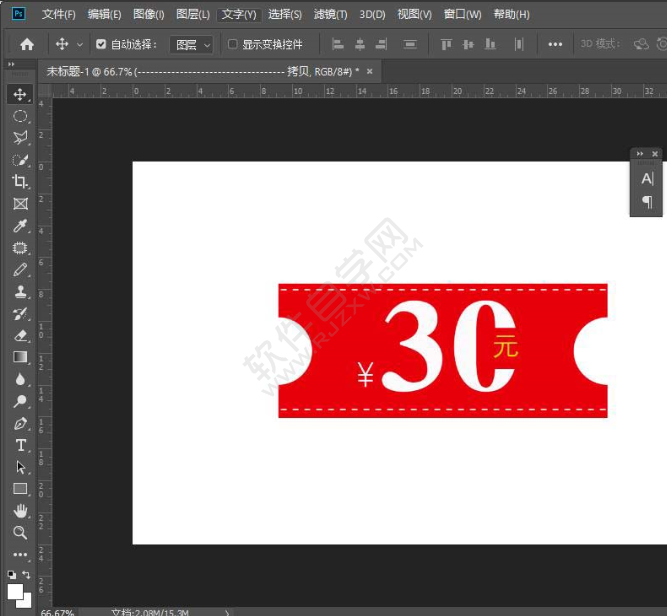This screenshot has height=616, width=667.
Task: Swap foreground and background colors
Action: [x=26, y=575]
